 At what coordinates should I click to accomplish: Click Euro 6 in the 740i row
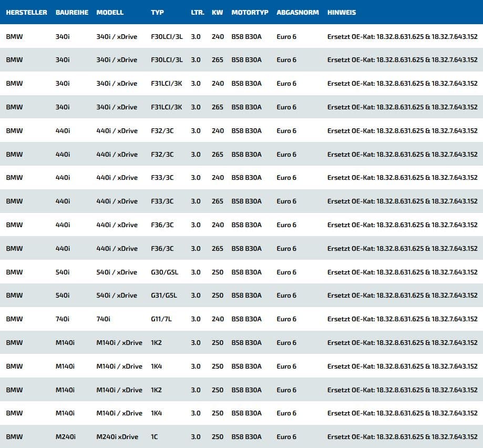pos(286,319)
